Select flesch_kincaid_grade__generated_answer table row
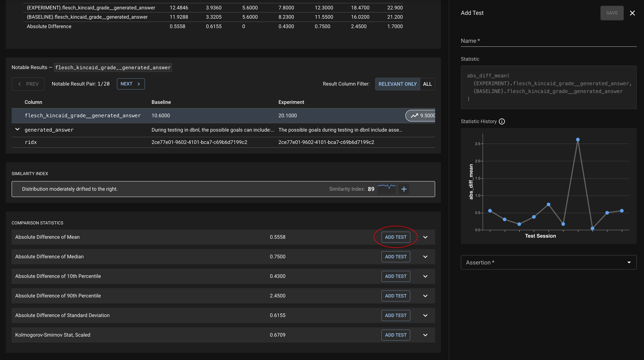Viewport: 644px width, 360px height. (x=83, y=116)
